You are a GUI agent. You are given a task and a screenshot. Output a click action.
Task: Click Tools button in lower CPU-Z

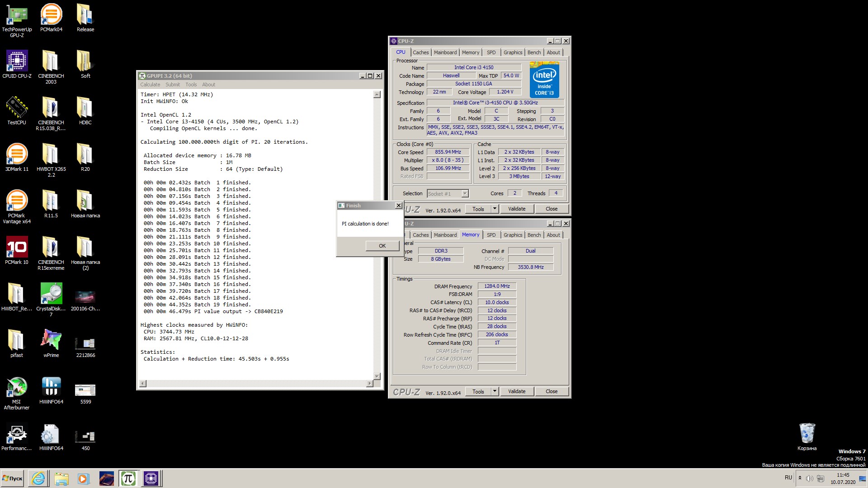[x=478, y=391]
